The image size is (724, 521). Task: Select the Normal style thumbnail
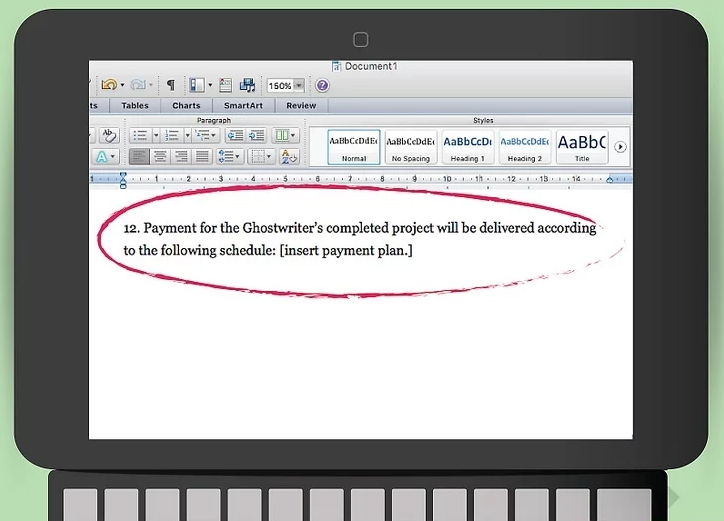click(x=354, y=147)
